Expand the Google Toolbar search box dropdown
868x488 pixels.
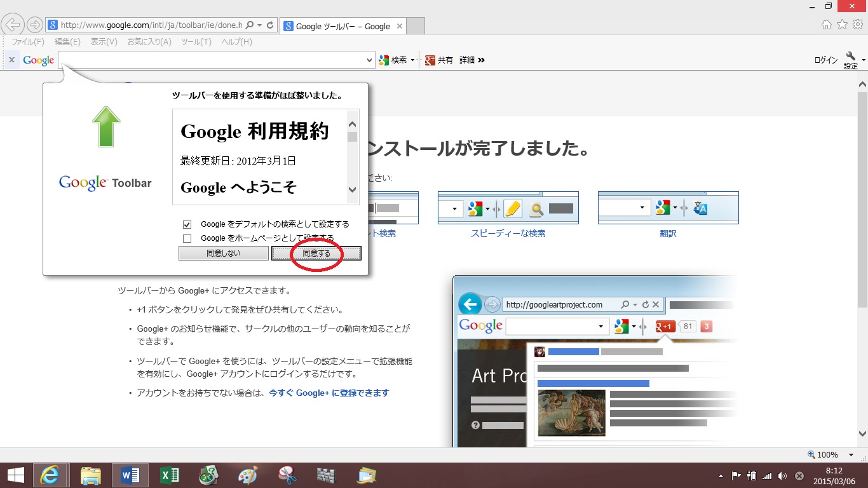(x=370, y=60)
